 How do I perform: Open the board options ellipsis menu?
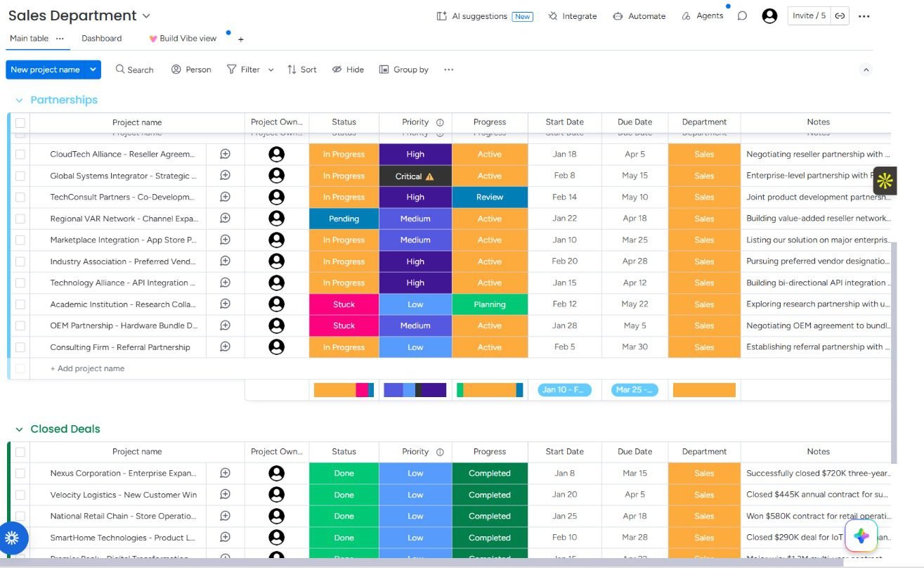click(864, 16)
